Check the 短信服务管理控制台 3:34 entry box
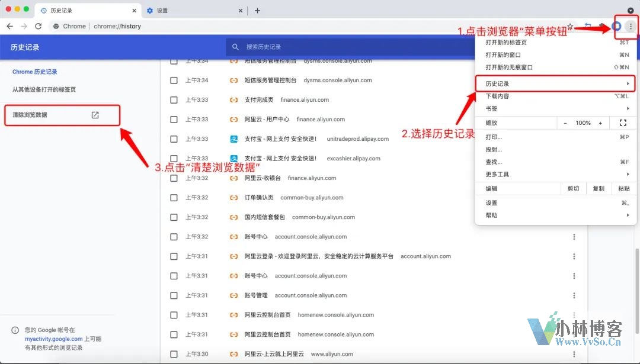The width and height of the screenshot is (640, 364). (x=174, y=80)
